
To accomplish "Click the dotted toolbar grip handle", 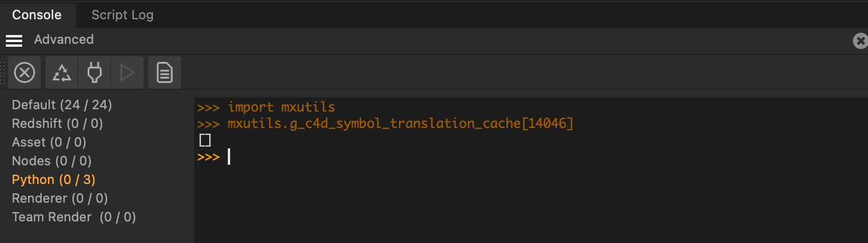I will click(4, 73).
